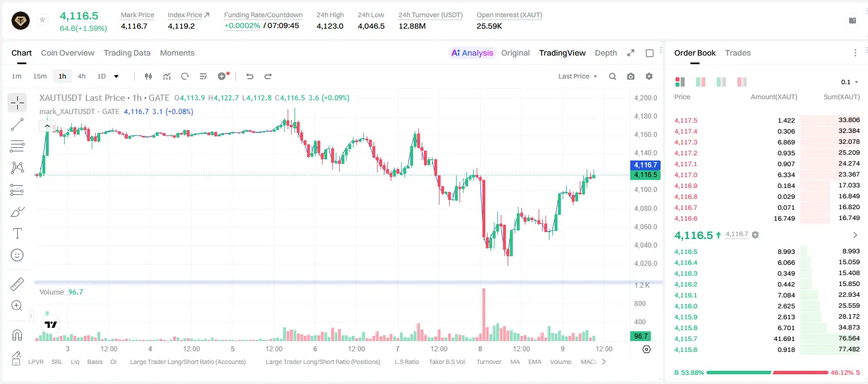Switch order book to asks-only view
The image size is (868, 384).
click(742, 82)
